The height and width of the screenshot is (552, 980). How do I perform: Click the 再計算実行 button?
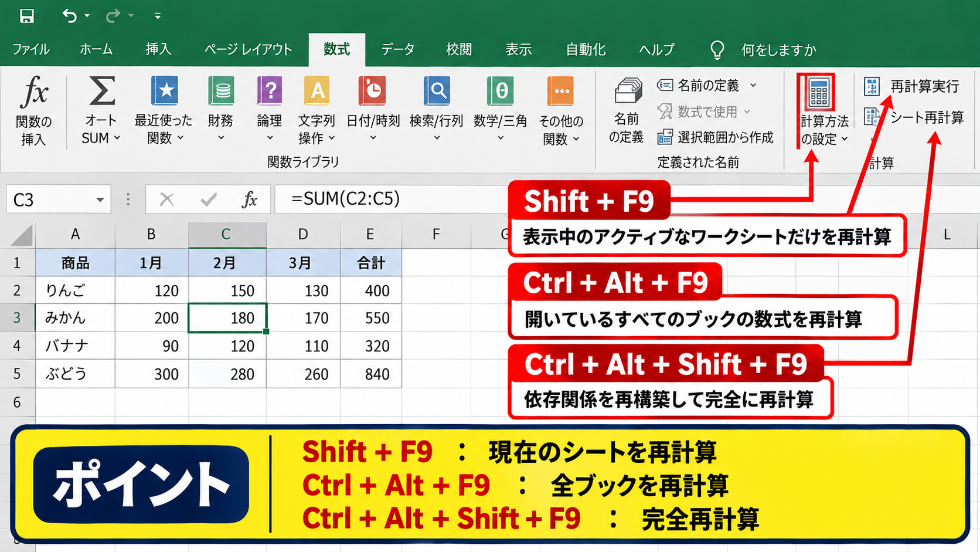pos(912,86)
